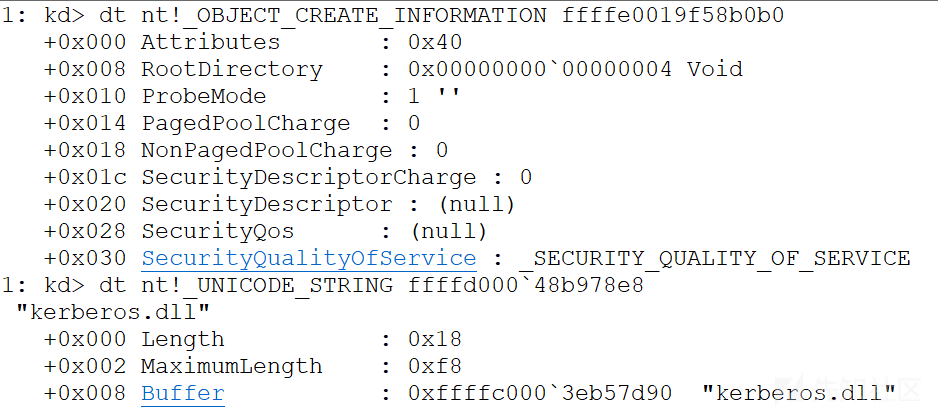
Task: Select the address ffffd000`48b978e8
Action: coord(525,286)
